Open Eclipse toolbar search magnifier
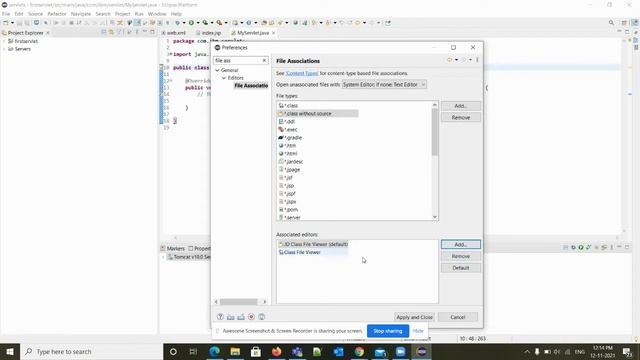 coord(611,23)
